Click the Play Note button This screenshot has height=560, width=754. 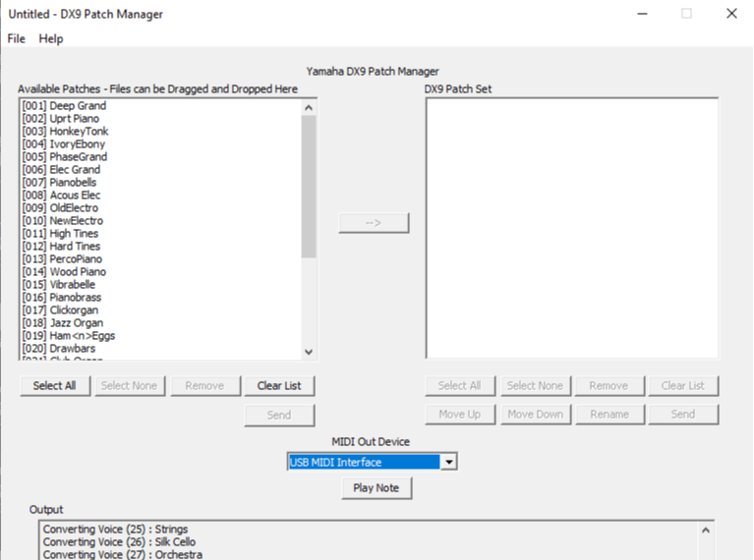coord(376,487)
